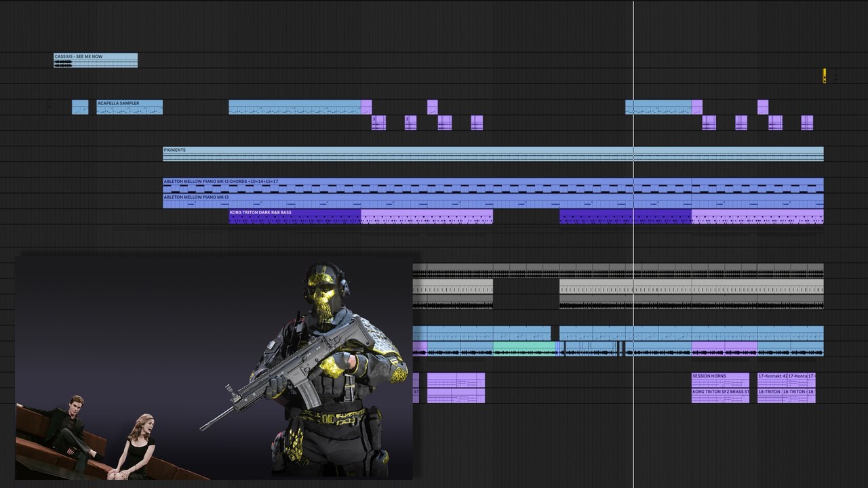Select the KORG TRITON DARK R&B BASS clip

click(x=295, y=216)
